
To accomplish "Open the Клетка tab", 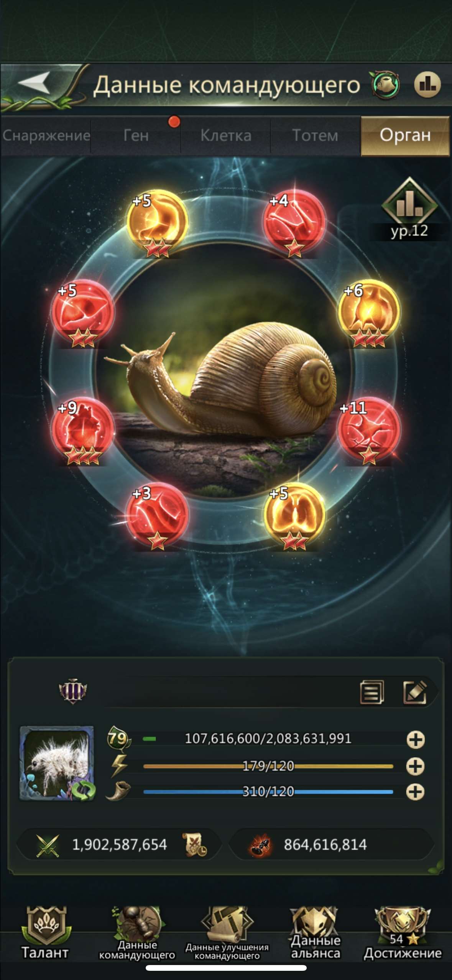I will click(x=226, y=136).
